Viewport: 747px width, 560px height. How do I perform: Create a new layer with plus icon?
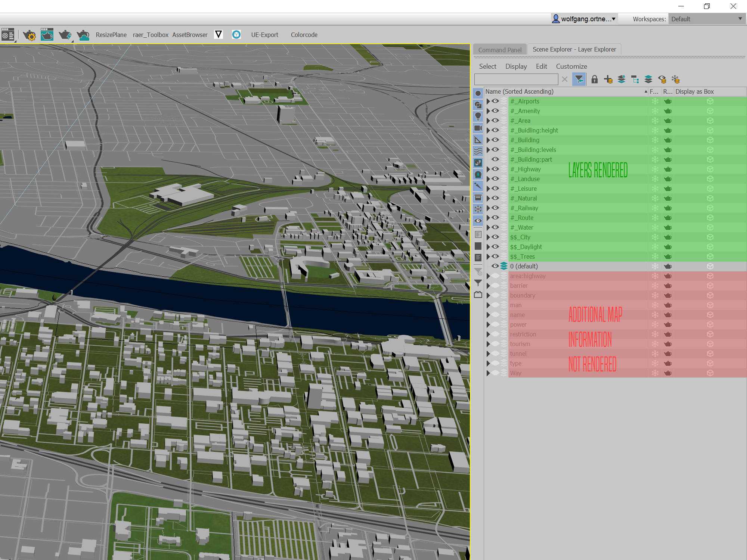[608, 79]
